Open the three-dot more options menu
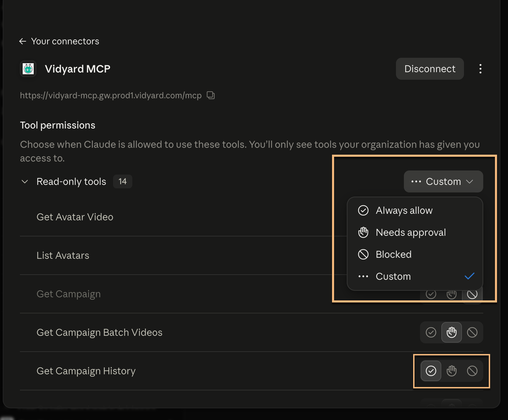The image size is (508, 420). 480,69
